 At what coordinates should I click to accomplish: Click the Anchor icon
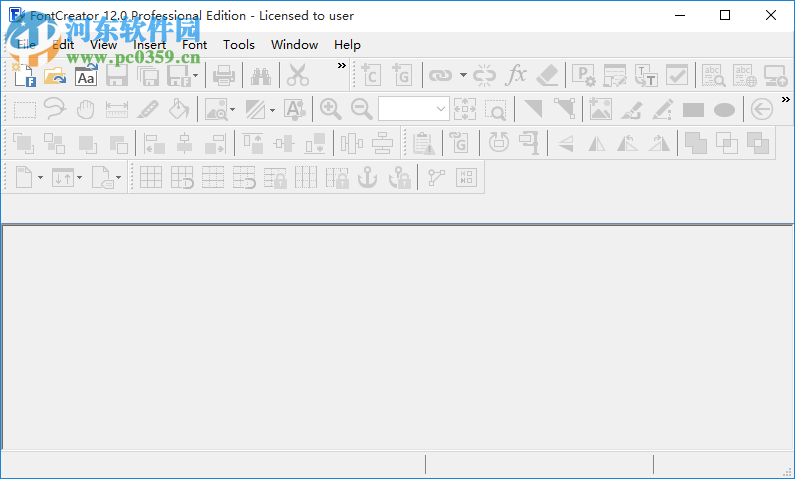(368, 177)
